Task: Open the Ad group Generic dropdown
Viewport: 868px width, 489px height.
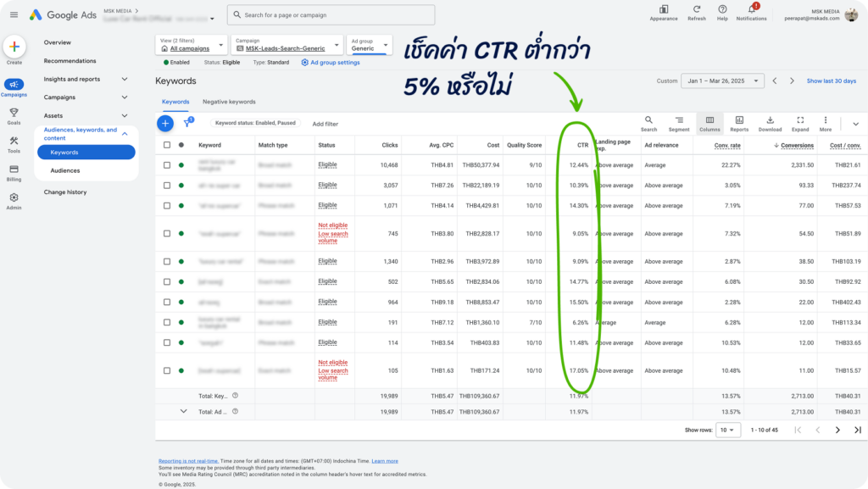Action: tap(370, 45)
